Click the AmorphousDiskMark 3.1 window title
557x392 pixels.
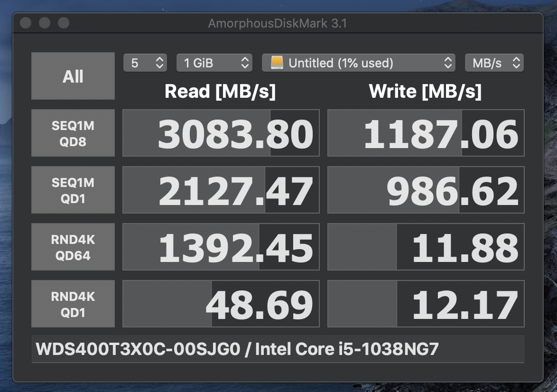pos(278,23)
